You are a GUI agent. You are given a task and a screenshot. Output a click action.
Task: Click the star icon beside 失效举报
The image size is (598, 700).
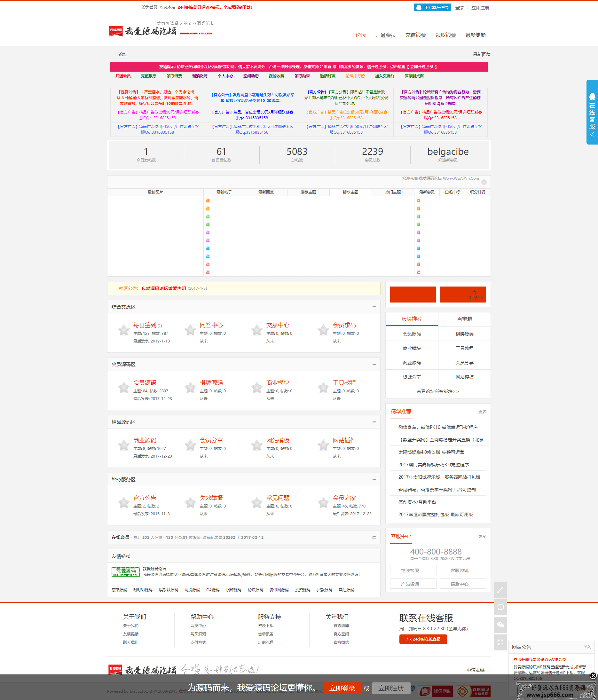[x=190, y=502]
